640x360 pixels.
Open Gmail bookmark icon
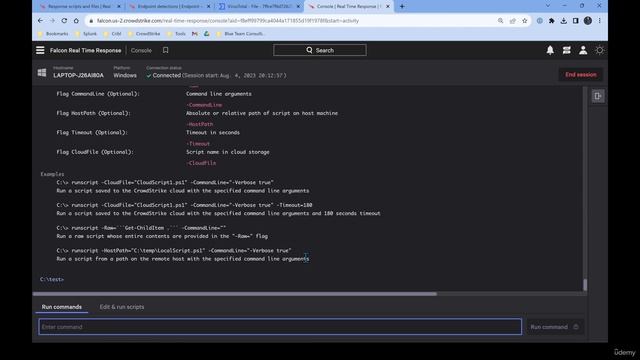click(x=195, y=34)
